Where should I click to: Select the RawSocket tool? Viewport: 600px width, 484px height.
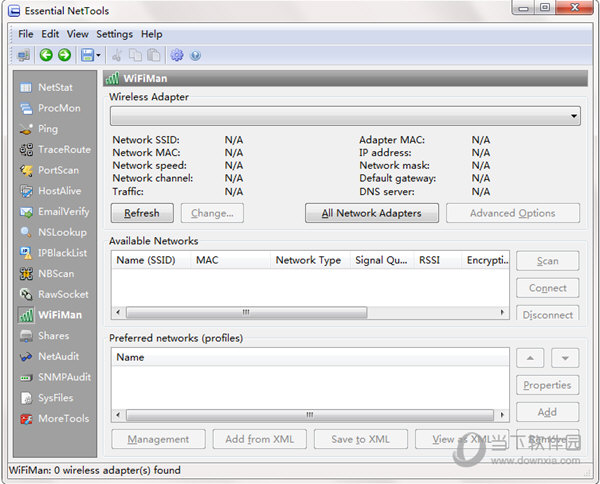coord(55,294)
